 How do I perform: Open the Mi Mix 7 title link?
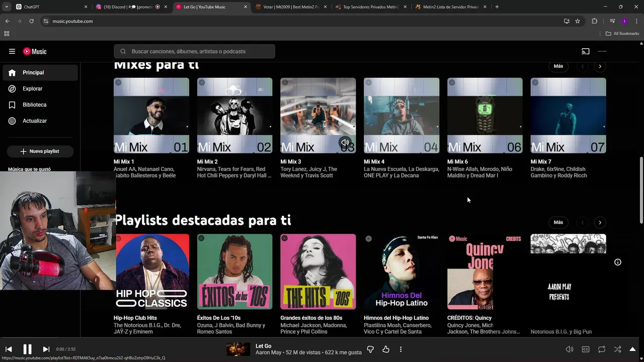(x=540, y=162)
